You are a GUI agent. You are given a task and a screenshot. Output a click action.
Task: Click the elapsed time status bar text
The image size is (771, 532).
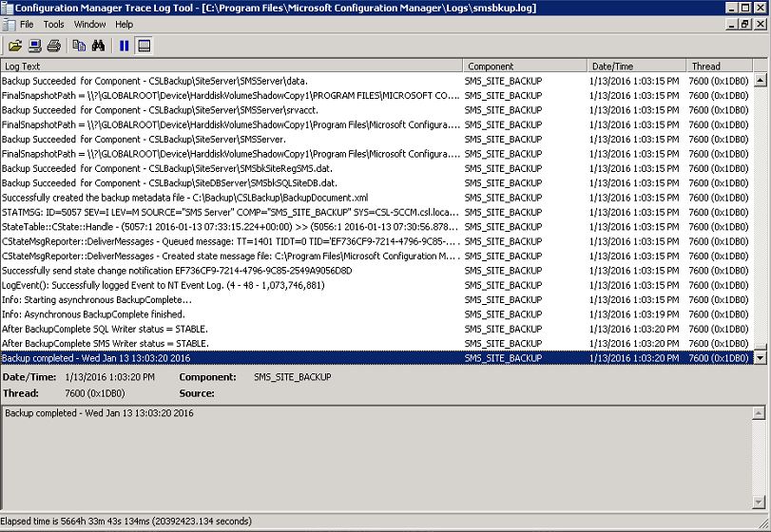click(x=125, y=522)
